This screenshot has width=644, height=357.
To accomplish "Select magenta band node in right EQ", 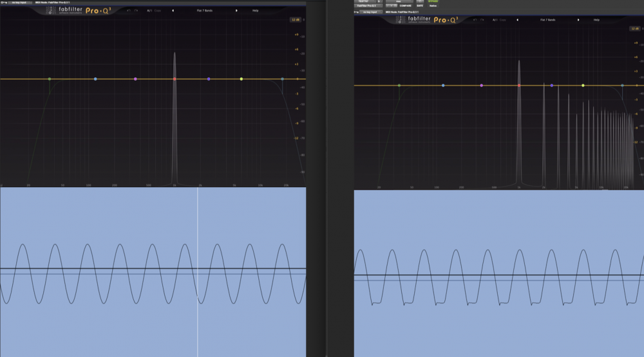I will tap(481, 86).
